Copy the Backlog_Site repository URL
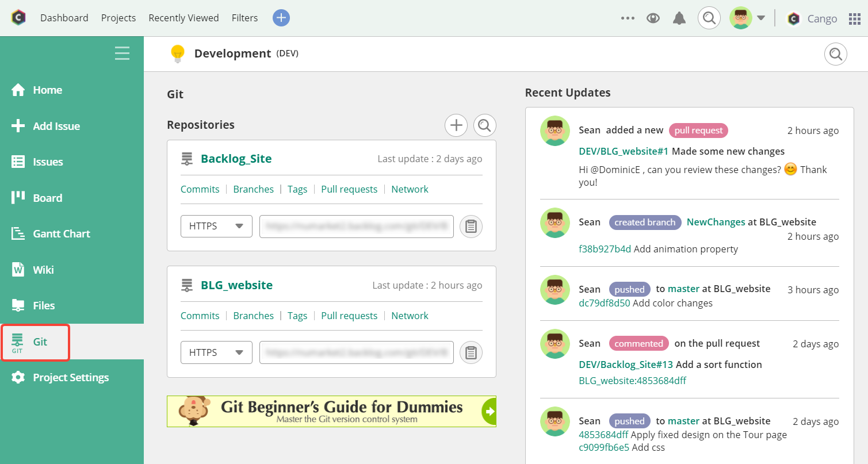Screen dimensions: 868x464 click(471, 227)
